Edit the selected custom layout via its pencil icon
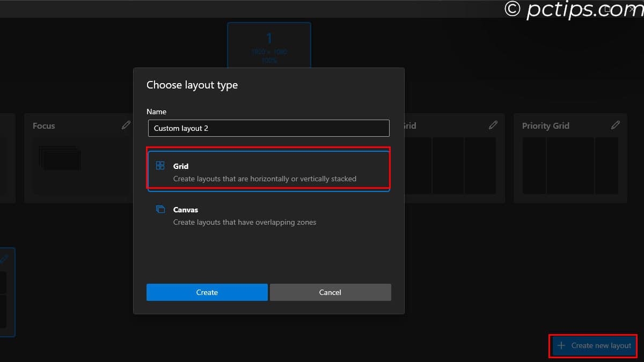The height and width of the screenshot is (362, 644). click(x=5, y=258)
